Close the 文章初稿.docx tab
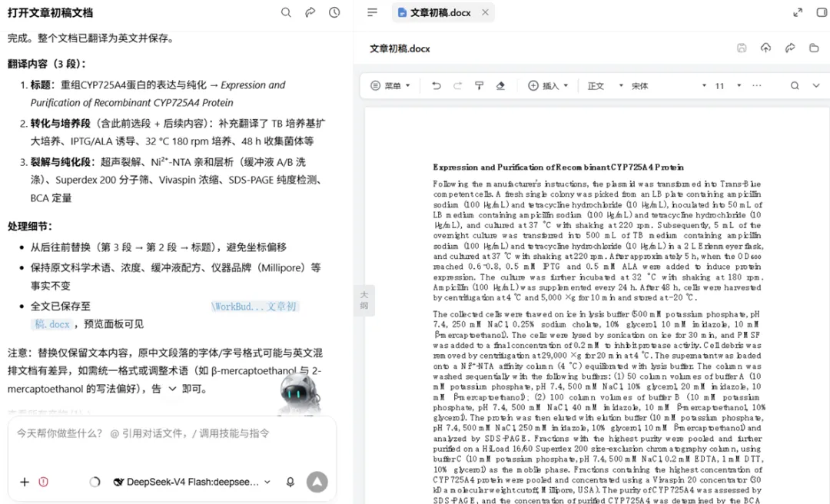Viewport: 830px width, 504px height. 485,12
